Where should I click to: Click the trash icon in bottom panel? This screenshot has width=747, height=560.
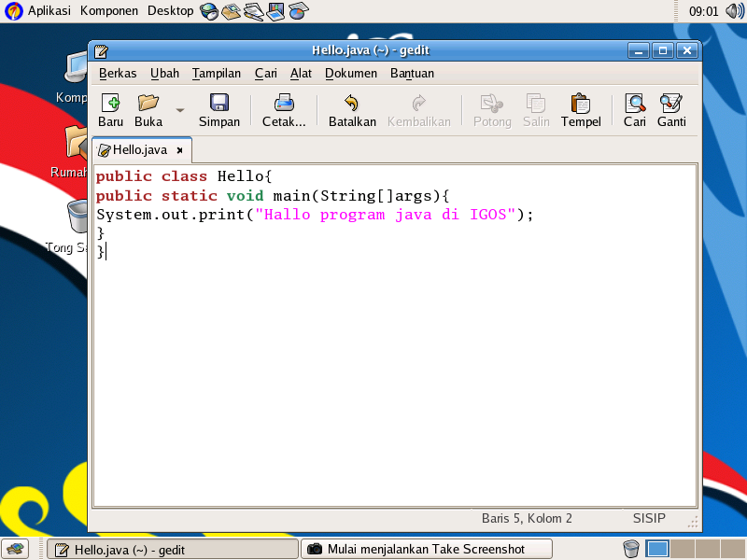631,549
